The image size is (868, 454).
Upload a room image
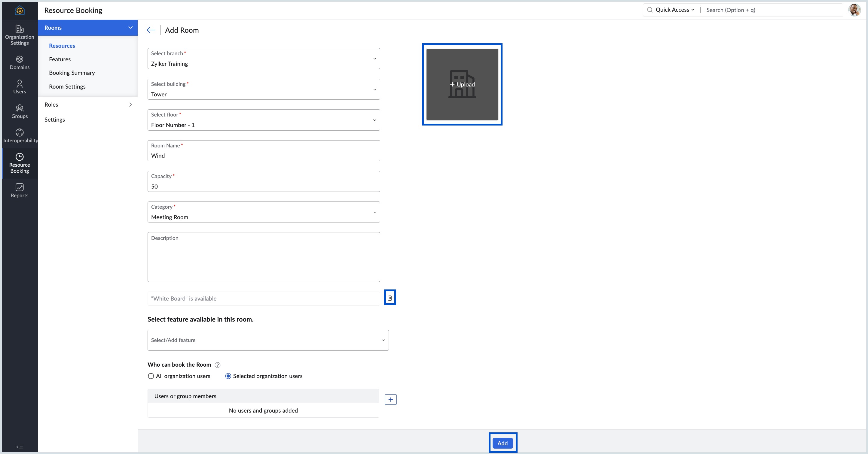click(x=462, y=84)
